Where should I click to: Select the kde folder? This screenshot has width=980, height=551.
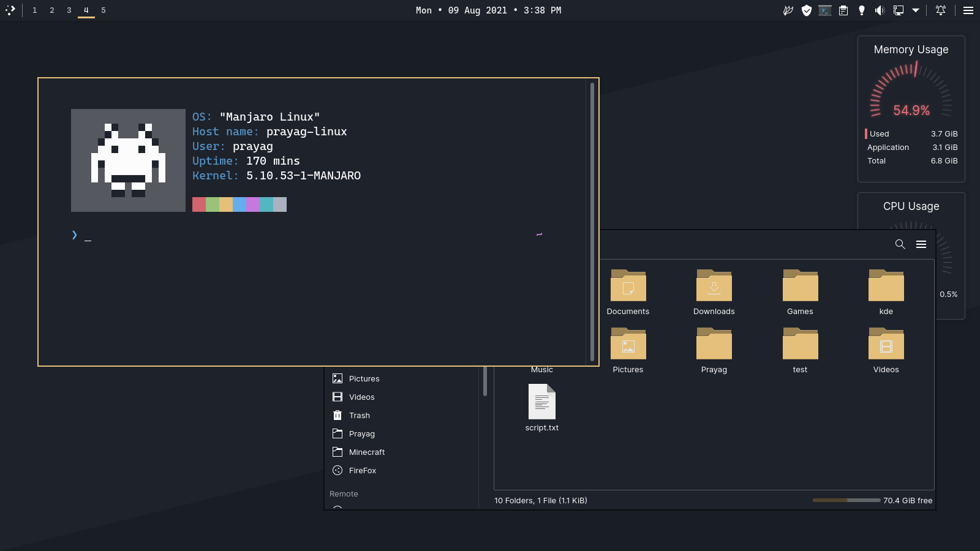pyautogui.click(x=886, y=292)
